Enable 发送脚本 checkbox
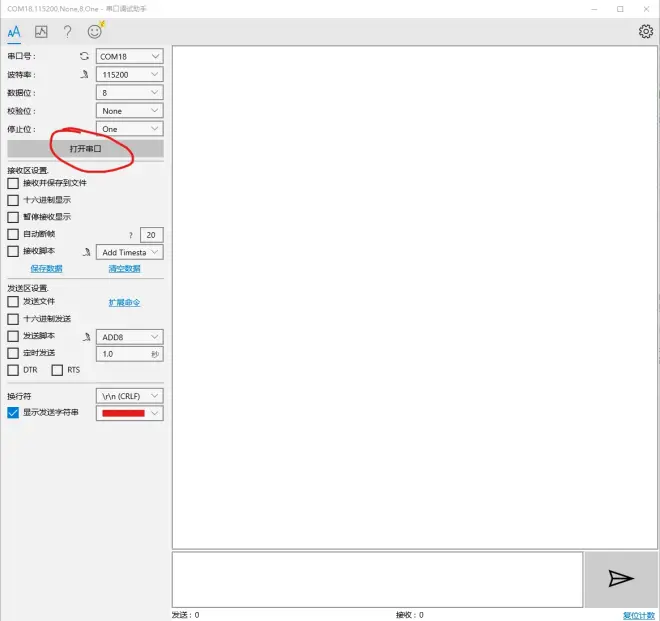This screenshot has height=621, width=660. 13,336
